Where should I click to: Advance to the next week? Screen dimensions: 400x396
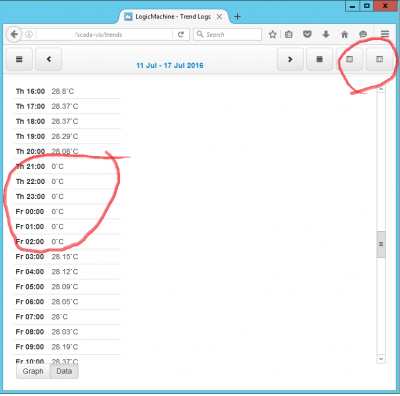click(290, 59)
